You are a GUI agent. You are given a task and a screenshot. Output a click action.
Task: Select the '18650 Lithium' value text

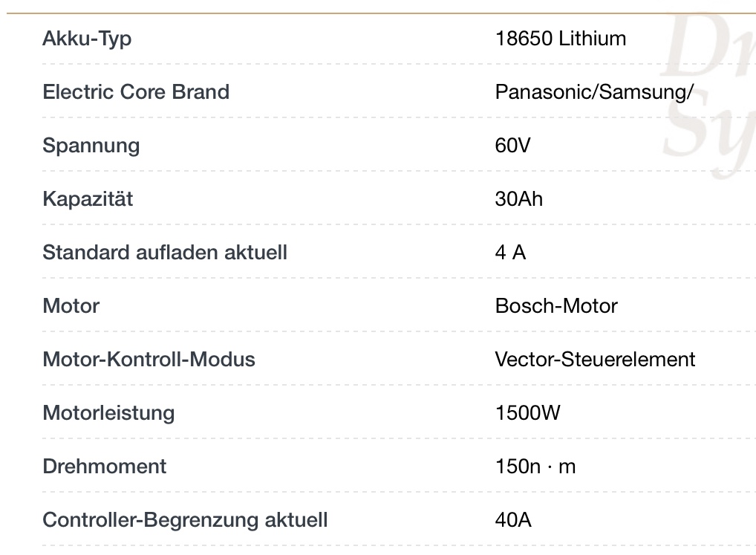coord(560,39)
